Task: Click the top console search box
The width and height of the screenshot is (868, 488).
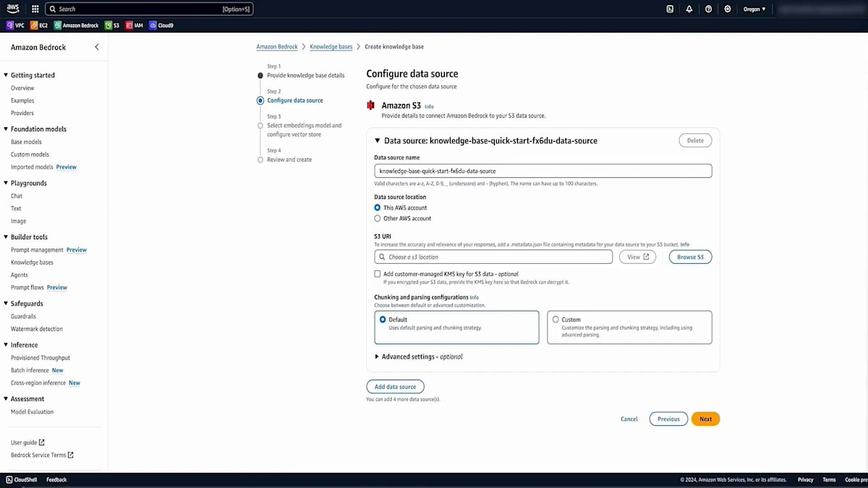Action: [x=149, y=9]
